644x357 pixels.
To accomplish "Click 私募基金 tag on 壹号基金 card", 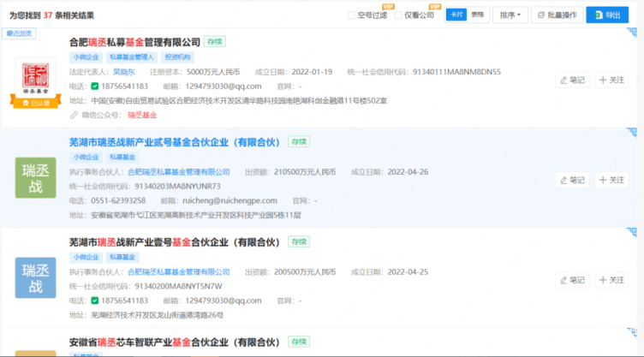I will coord(122,257).
